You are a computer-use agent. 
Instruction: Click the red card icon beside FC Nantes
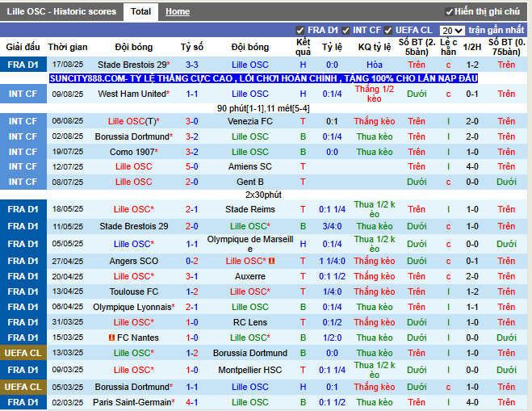(x=111, y=338)
